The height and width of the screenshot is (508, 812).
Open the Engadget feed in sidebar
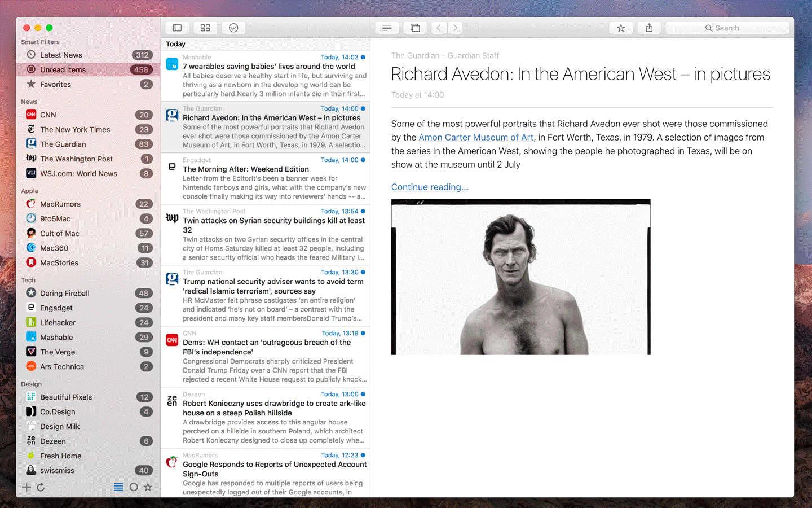pyautogui.click(x=88, y=308)
